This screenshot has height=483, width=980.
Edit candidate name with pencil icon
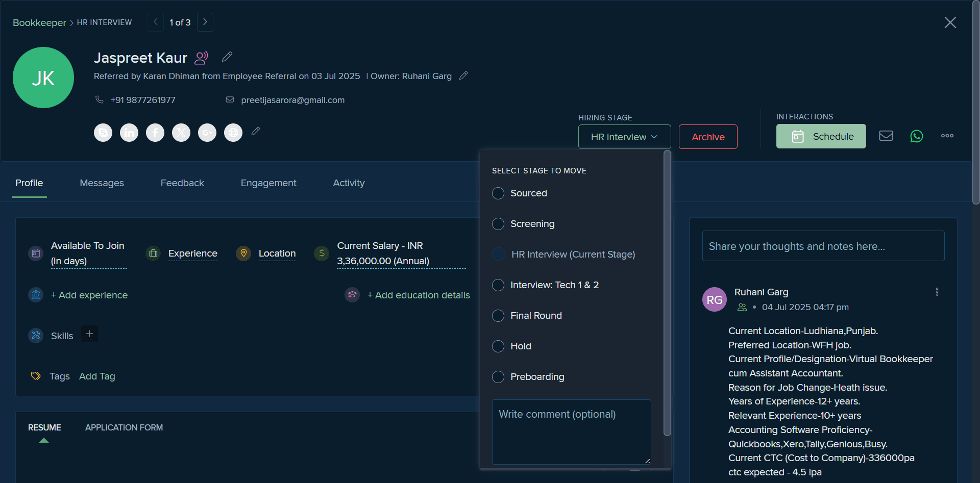227,57
